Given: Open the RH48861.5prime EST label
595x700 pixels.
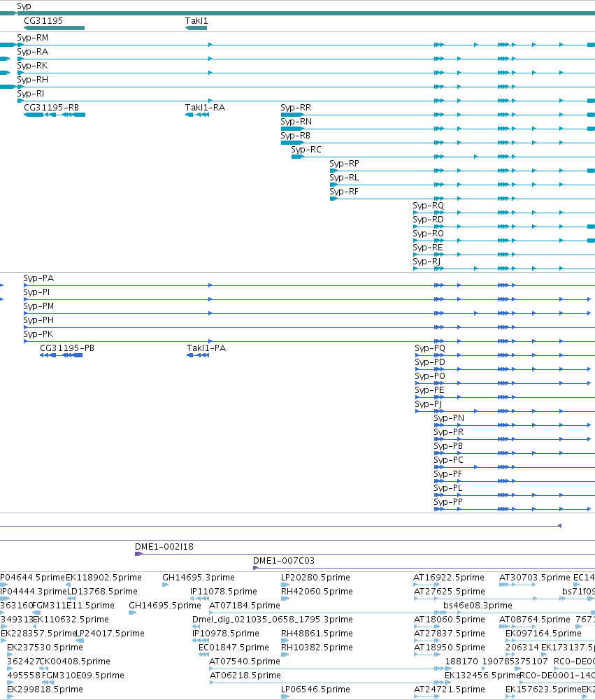Looking at the screenshot, I should tap(317, 634).
